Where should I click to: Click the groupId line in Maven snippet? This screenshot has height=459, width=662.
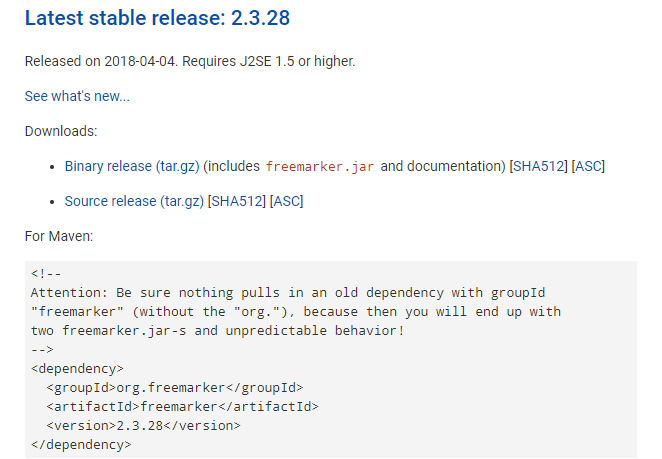click(x=175, y=388)
